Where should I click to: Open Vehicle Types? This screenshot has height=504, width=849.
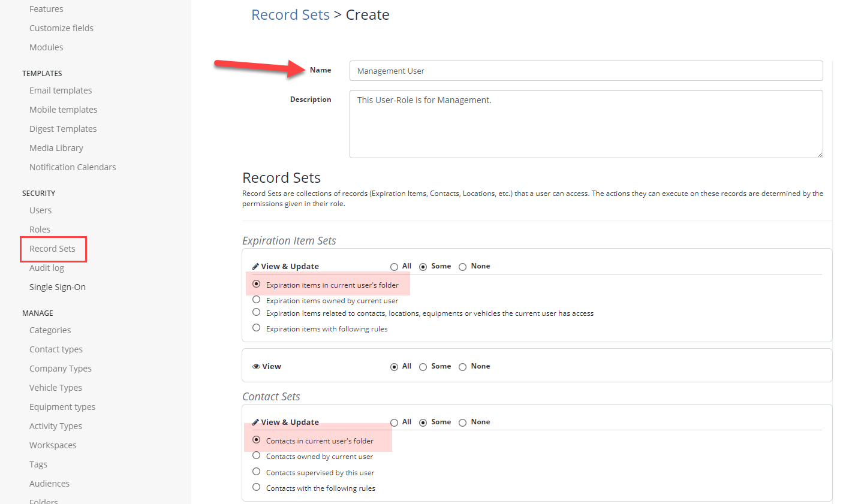[56, 388]
